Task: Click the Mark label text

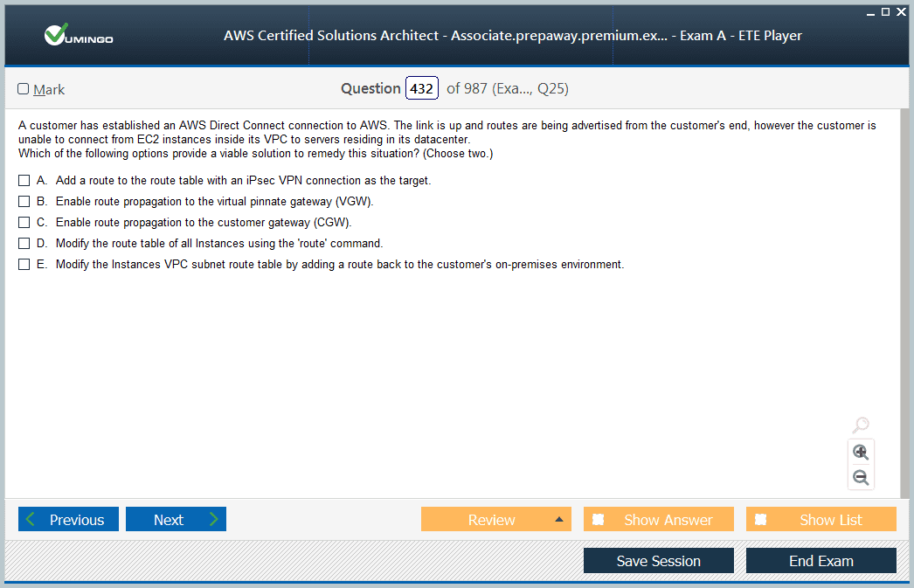Action: click(x=49, y=90)
